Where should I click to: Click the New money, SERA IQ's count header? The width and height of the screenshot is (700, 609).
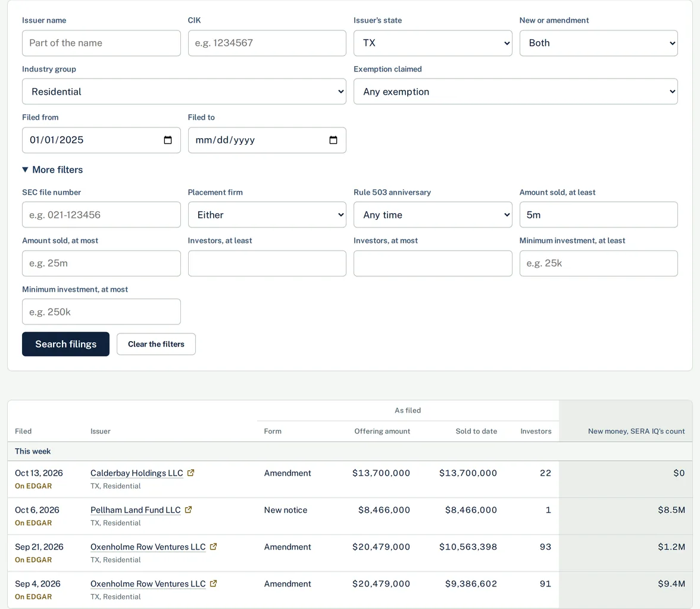click(x=636, y=431)
